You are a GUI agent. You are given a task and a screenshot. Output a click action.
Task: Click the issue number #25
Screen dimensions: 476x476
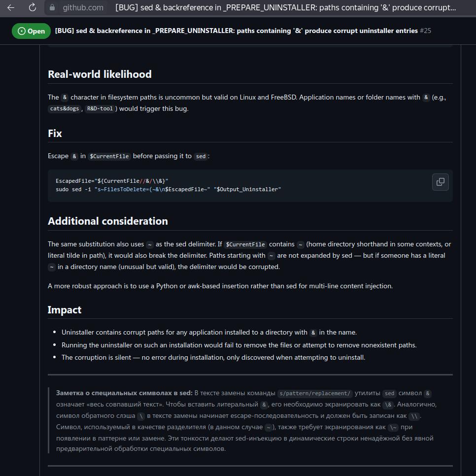point(425,31)
